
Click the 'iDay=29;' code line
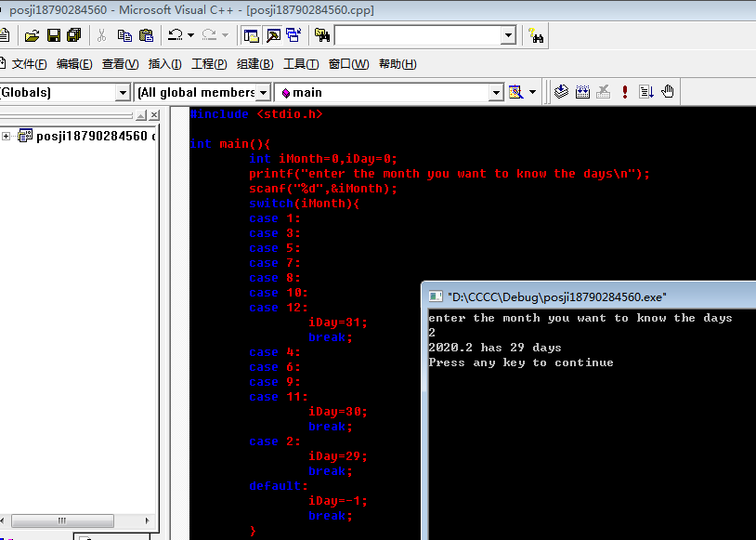[338, 456]
